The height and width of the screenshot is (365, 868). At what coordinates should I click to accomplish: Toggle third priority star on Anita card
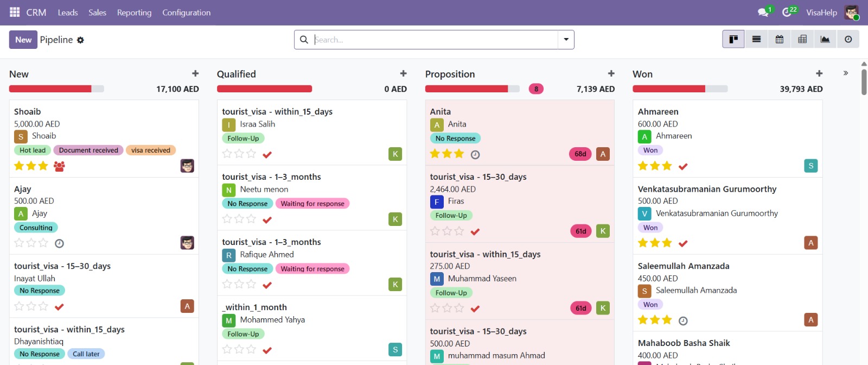tap(459, 154)
